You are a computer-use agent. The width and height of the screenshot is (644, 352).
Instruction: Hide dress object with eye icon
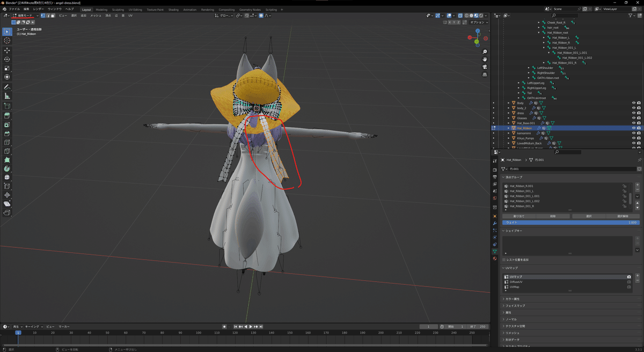[633, 113]
